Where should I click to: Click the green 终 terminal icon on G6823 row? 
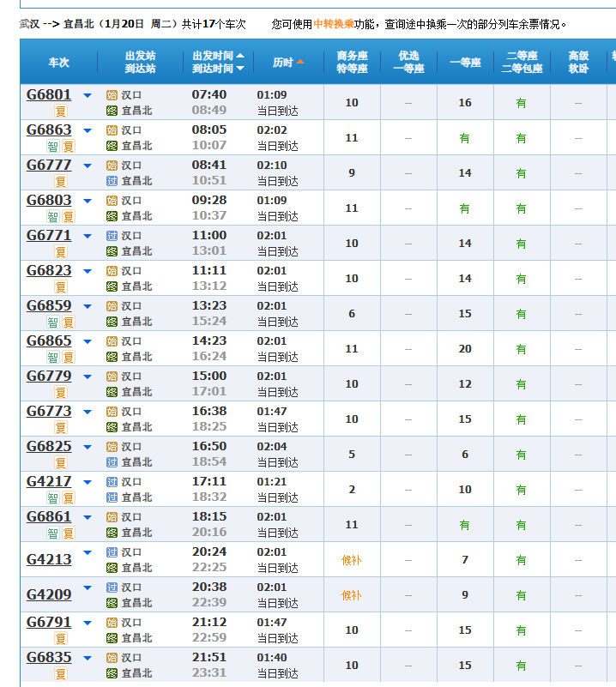[x=112, y=286]
